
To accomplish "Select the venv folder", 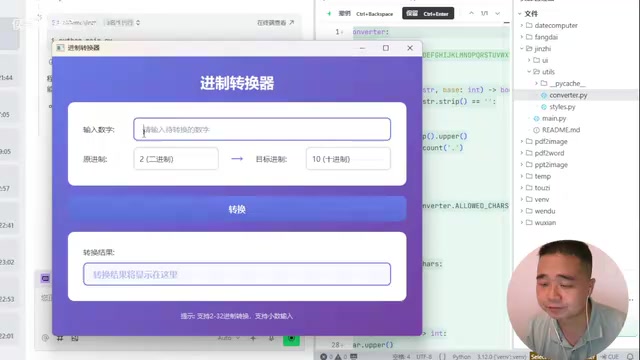I will 542,200.
